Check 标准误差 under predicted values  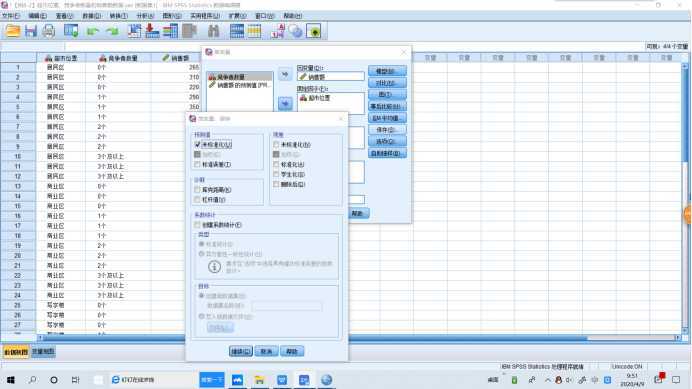(197, 164)
